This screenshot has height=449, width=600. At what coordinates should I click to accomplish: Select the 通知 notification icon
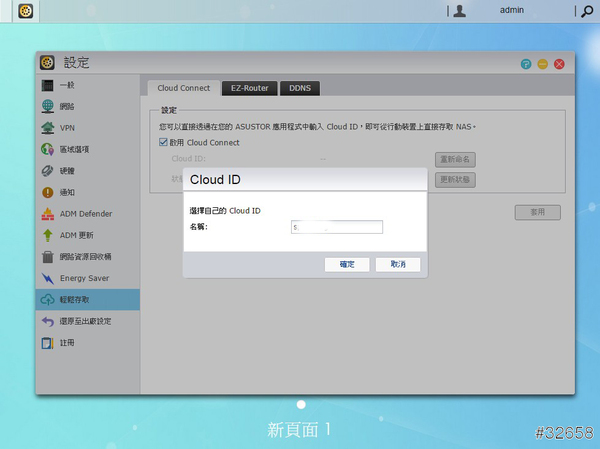click(47, 192)
